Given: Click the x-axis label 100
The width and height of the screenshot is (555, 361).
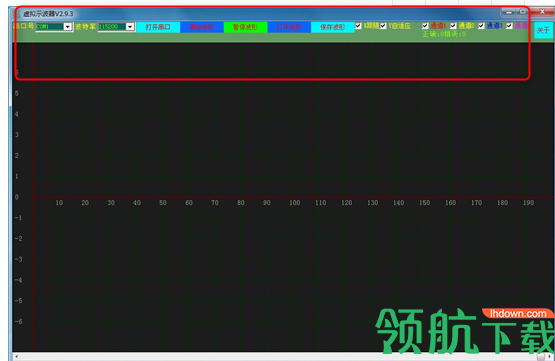Looking at the screenshot, I should [294, 203].
